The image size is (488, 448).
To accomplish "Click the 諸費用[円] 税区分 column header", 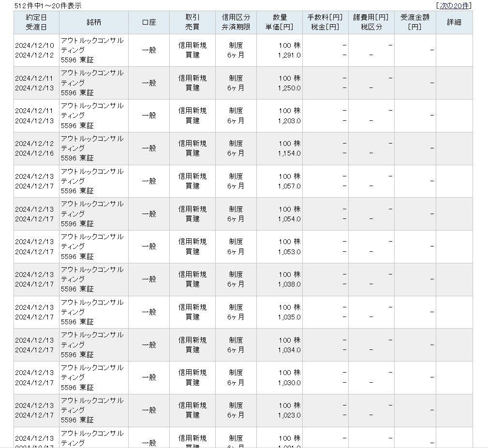I will pos(371,22).
